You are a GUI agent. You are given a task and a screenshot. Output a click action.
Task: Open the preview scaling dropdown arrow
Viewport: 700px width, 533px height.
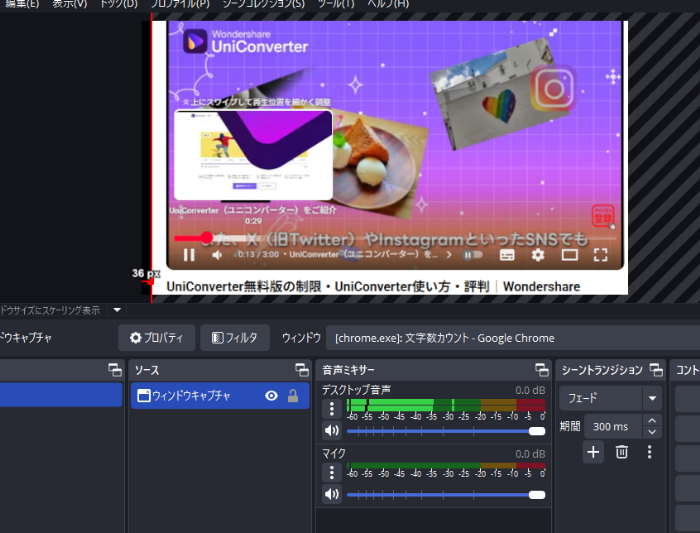[x=117, y=310]
